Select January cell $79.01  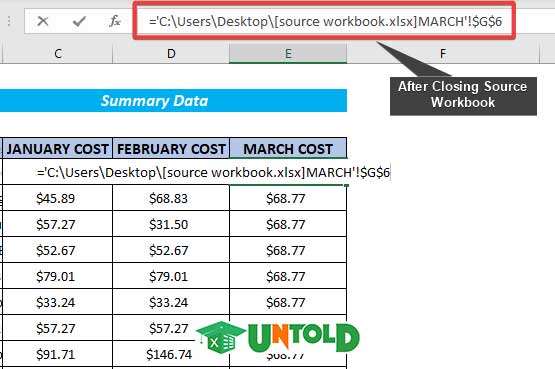click(58, 276)
